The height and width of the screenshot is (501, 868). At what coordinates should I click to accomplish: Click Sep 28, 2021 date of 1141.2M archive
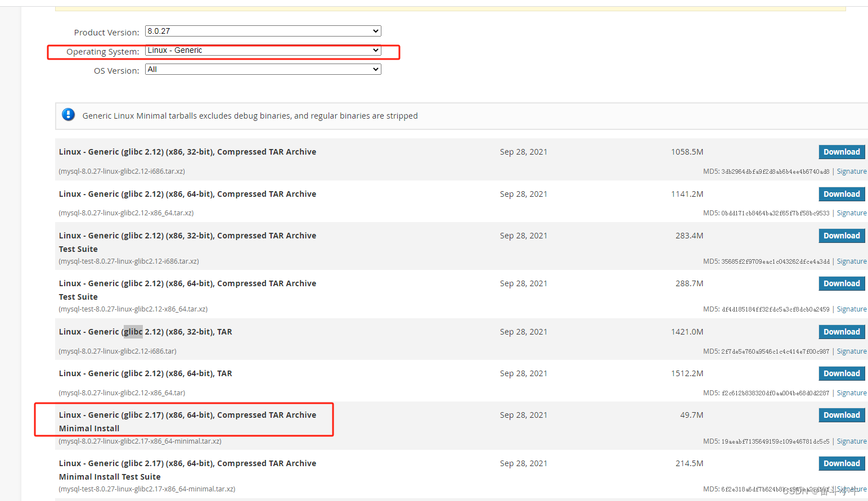(523, 194)
